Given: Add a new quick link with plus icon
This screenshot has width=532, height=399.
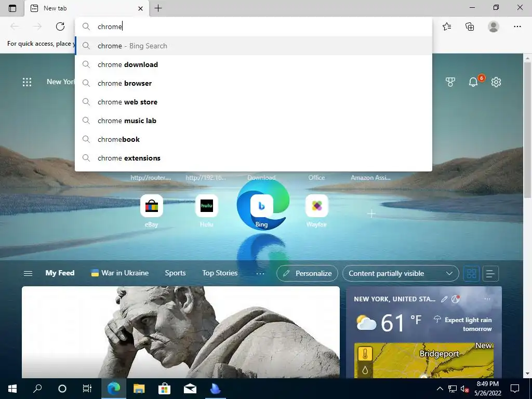Looking at the screenshot, I should (x=371, y=214).
